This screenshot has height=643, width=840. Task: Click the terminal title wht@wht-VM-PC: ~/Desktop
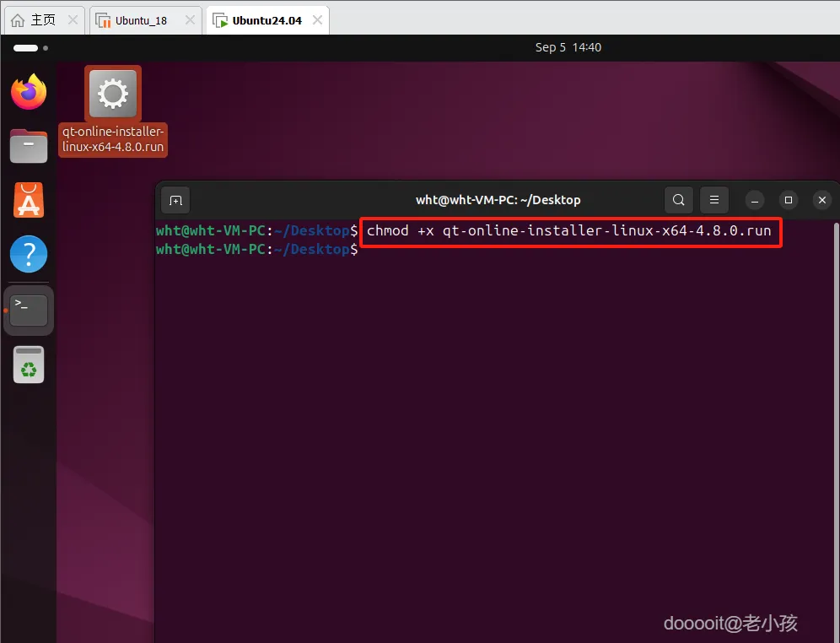click(x=498, y=200)
